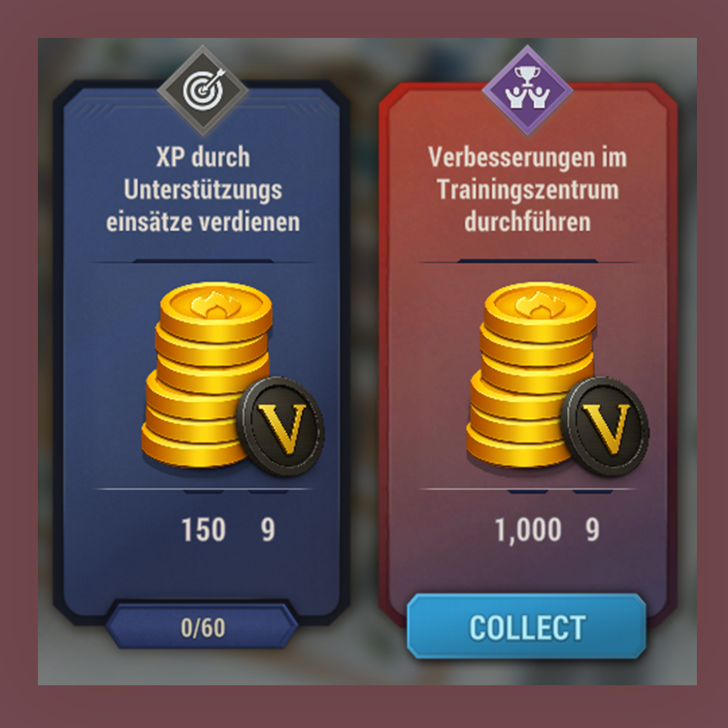Click the black V coin on blue card
The width and height of the screenshot is (728, 728).
tap(281, 426)
